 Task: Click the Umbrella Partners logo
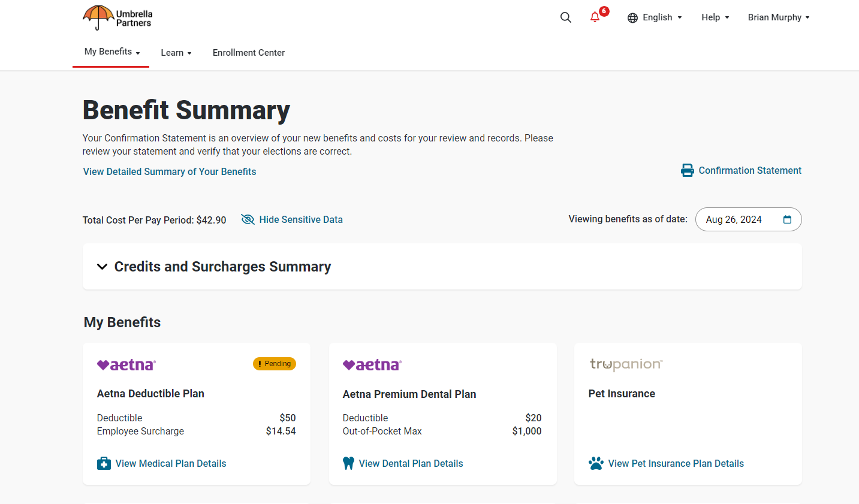117,17
